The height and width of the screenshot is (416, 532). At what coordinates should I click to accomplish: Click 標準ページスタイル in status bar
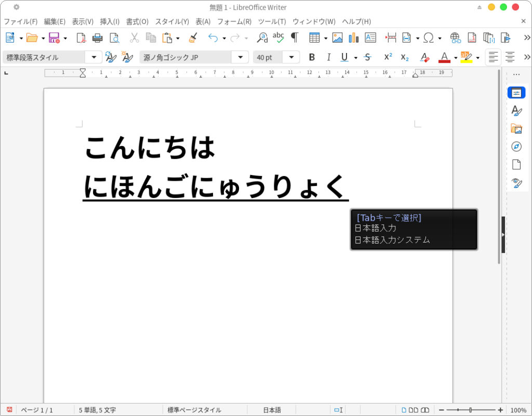(194, 410)
